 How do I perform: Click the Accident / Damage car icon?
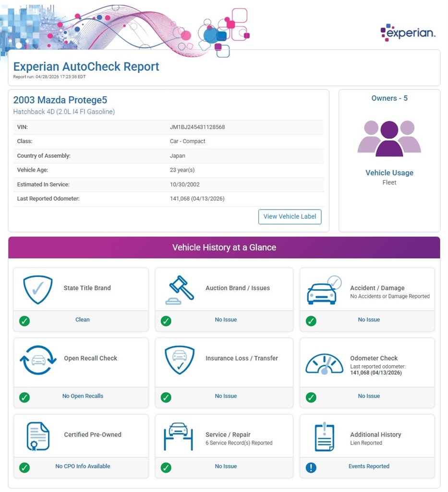[x=324, y=290]
